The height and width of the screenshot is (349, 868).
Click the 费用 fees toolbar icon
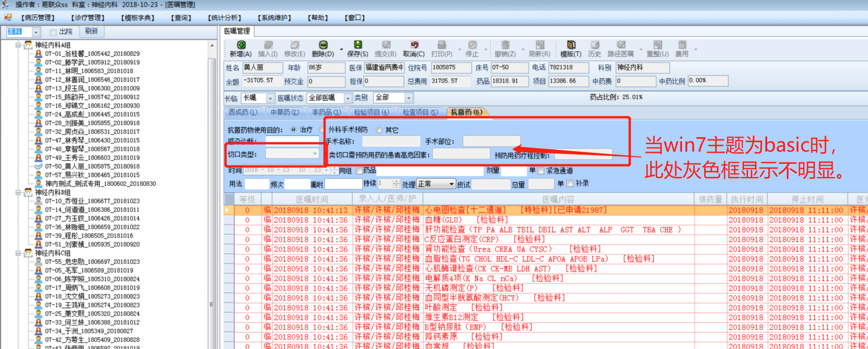click(682, 45)
